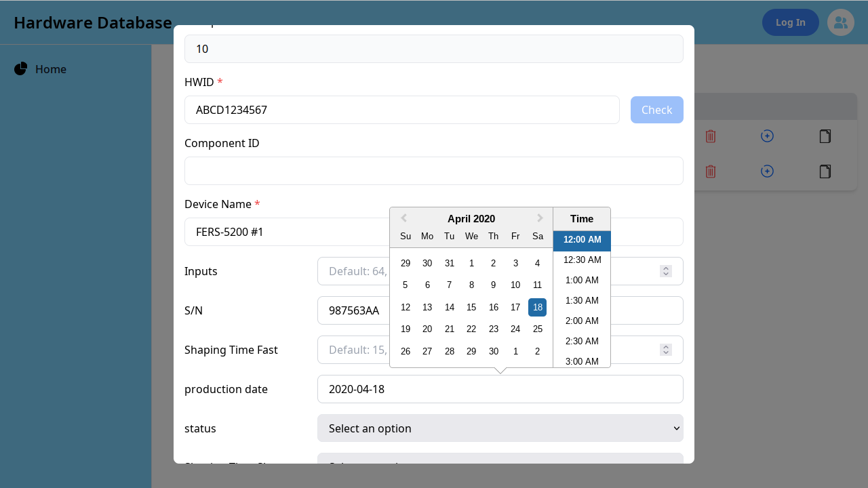
Task: Click the Log In button
Action: click(791, 22)
